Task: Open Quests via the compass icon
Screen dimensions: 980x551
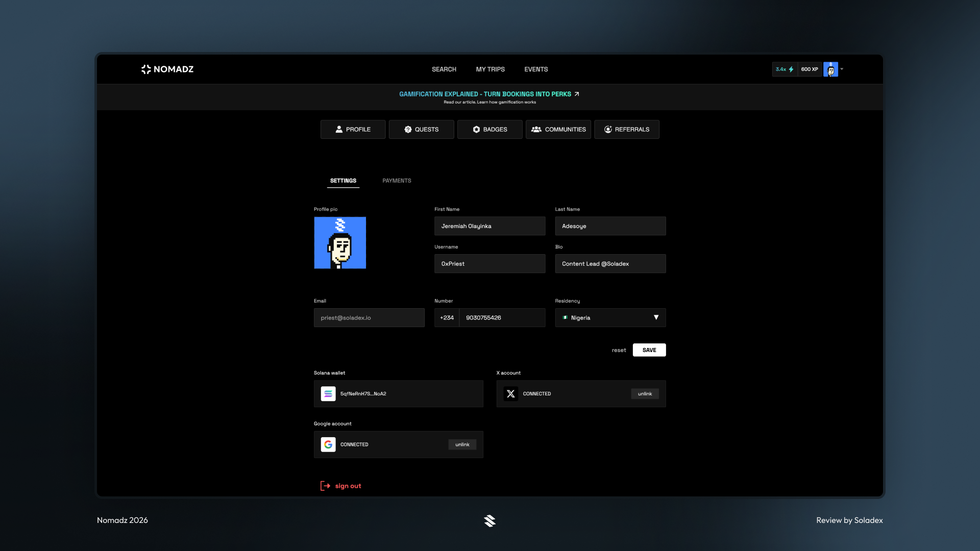Action: tap(408, 130)
